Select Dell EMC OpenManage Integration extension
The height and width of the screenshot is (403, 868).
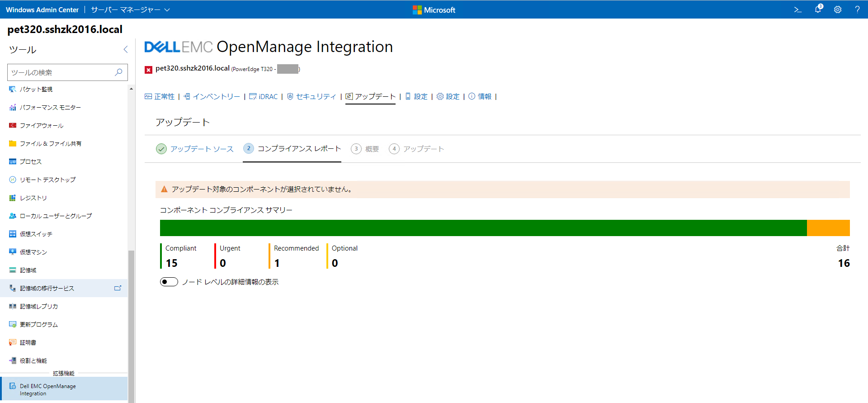tap(64, 389)
